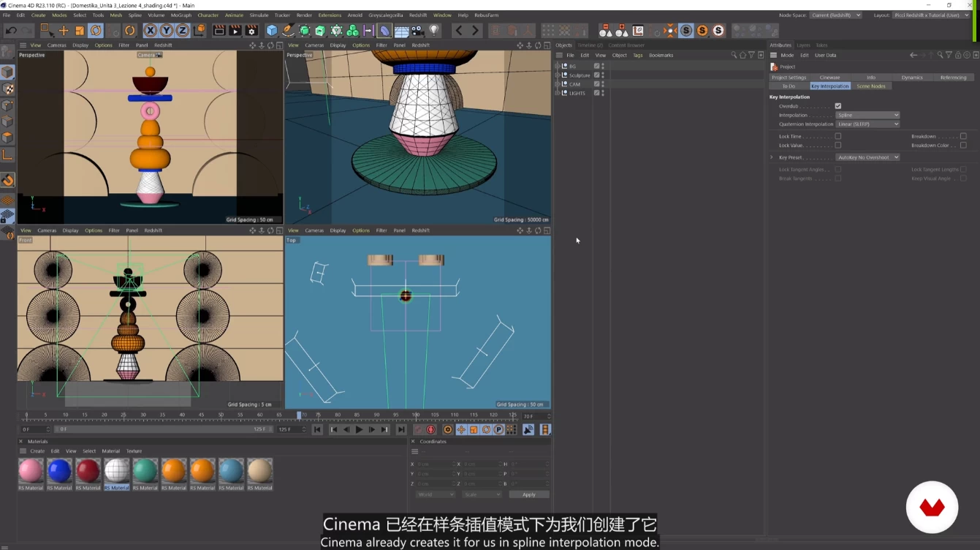980x550 pixels.
Task: Click the Cube primitive icon
Action: tap(272, 31)
